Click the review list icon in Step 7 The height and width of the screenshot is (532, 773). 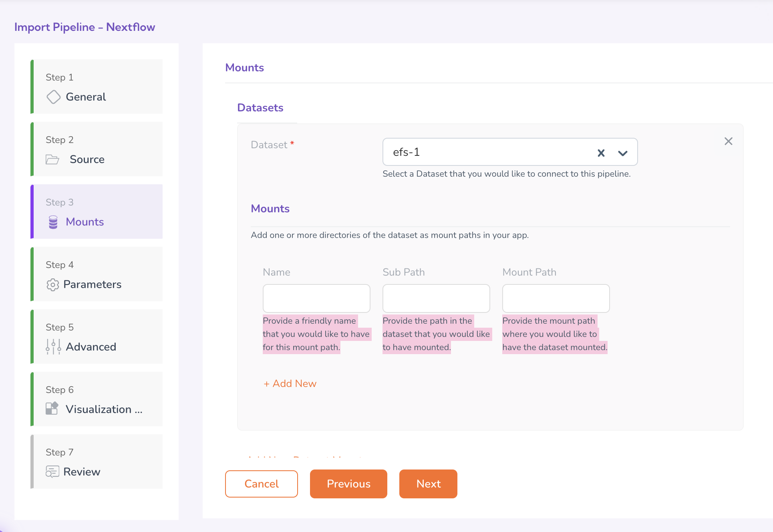(x=52, y=472)
